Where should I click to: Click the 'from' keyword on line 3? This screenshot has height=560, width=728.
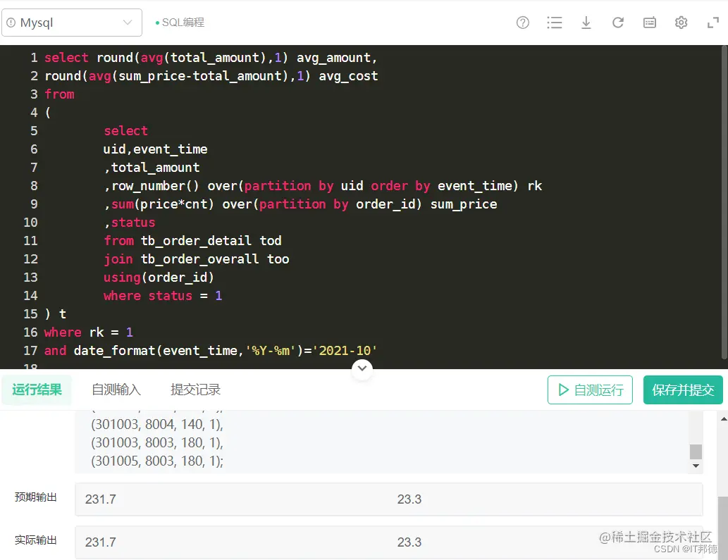click(x=59, y=94)
